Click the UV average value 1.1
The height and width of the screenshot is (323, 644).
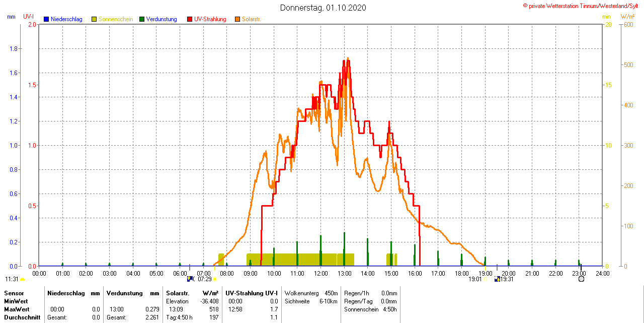pos(274,317)
